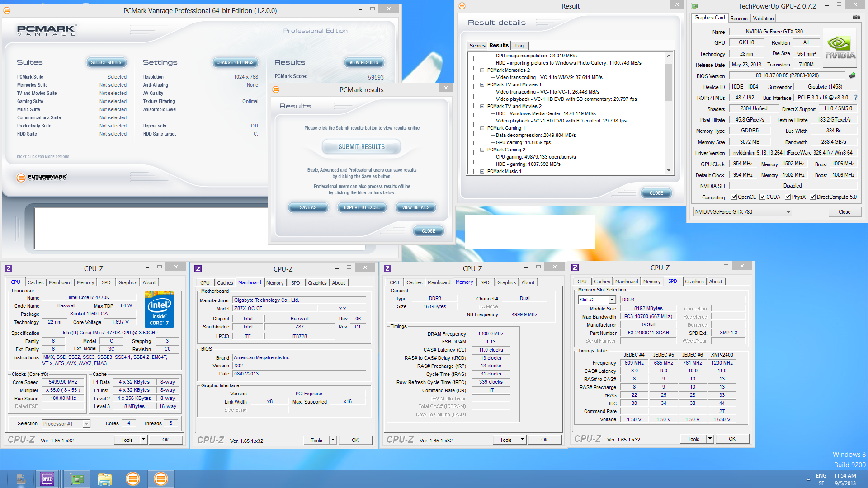The height and width of the screenshot is (488, 868).
Task: Click Result tree scrollbar thumb
Action: (669, 83)
